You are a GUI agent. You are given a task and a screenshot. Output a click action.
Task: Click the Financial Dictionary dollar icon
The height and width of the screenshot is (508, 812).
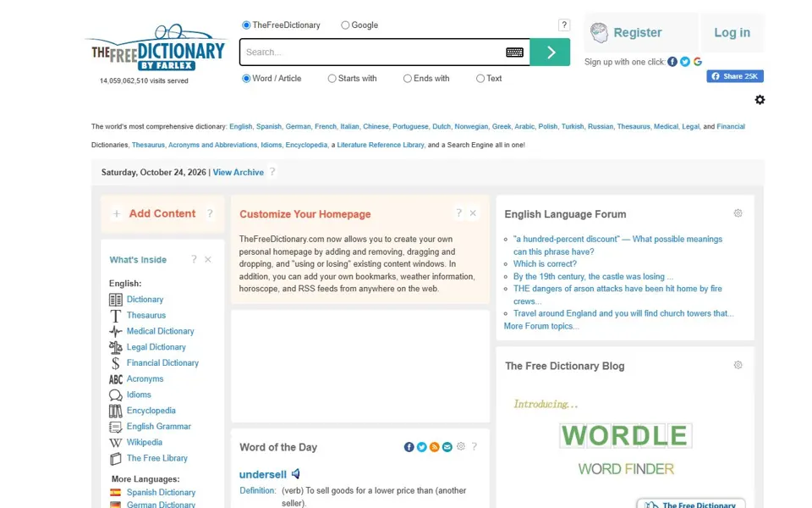tap(116, 363)
